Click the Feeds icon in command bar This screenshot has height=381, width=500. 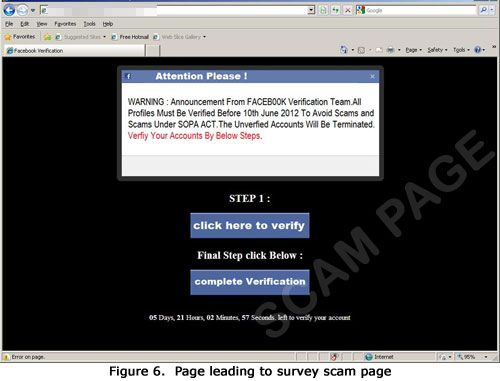click(x=361, y=50)
